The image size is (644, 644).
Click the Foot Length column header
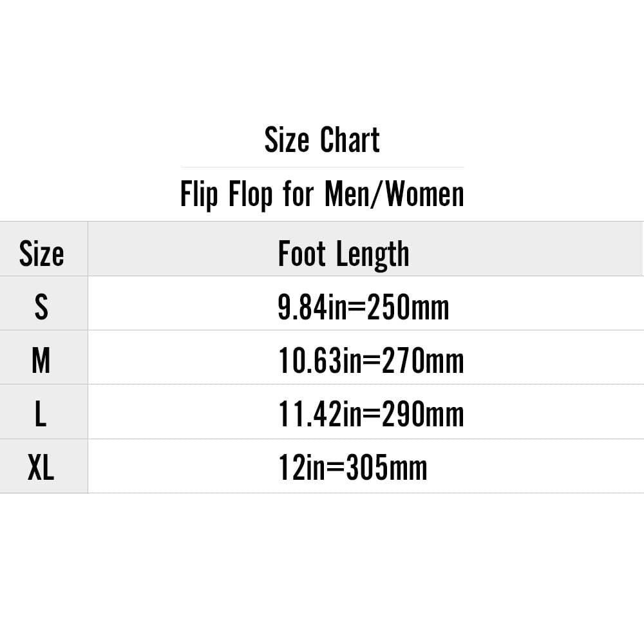[343, 254]
